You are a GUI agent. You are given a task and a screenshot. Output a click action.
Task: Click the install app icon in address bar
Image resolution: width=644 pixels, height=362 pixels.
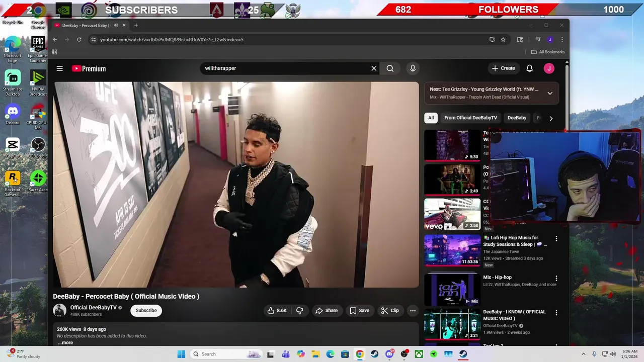492,39
